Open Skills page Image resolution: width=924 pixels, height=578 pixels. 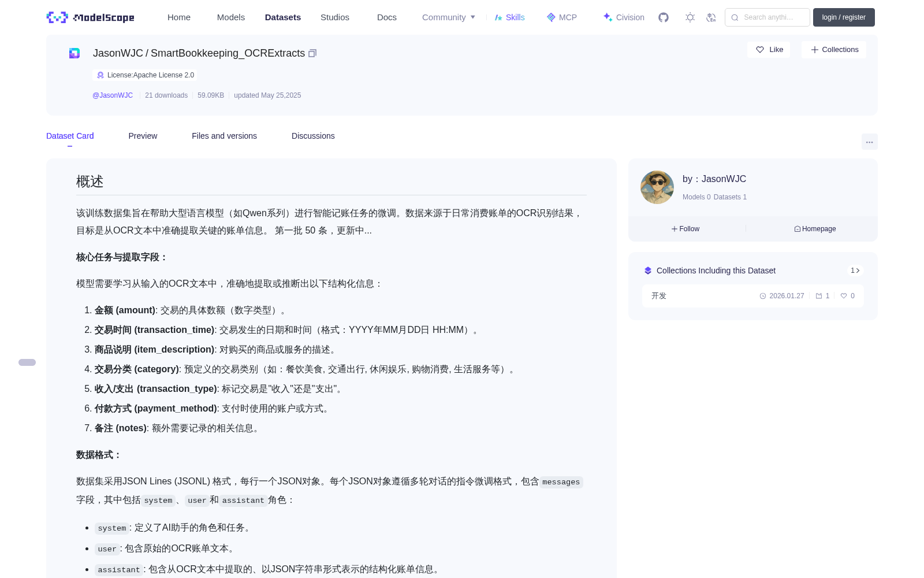(509, 17)
